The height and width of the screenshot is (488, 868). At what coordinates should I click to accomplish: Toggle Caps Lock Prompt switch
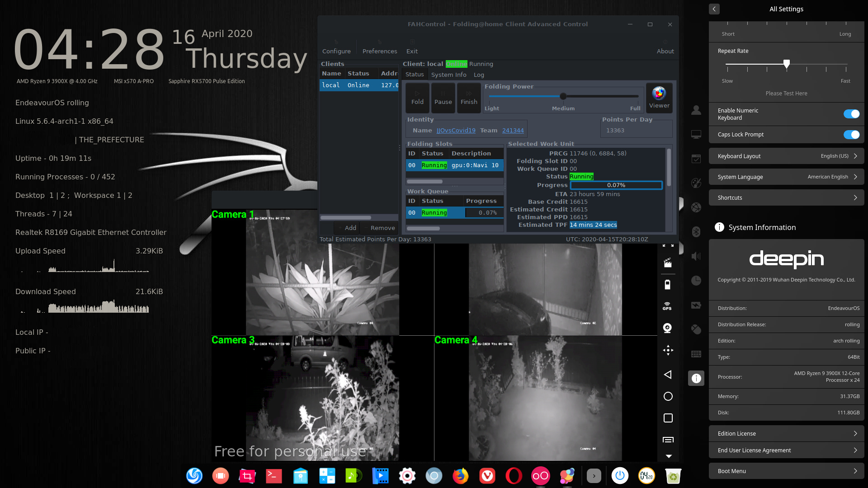(x=851, y=135)
